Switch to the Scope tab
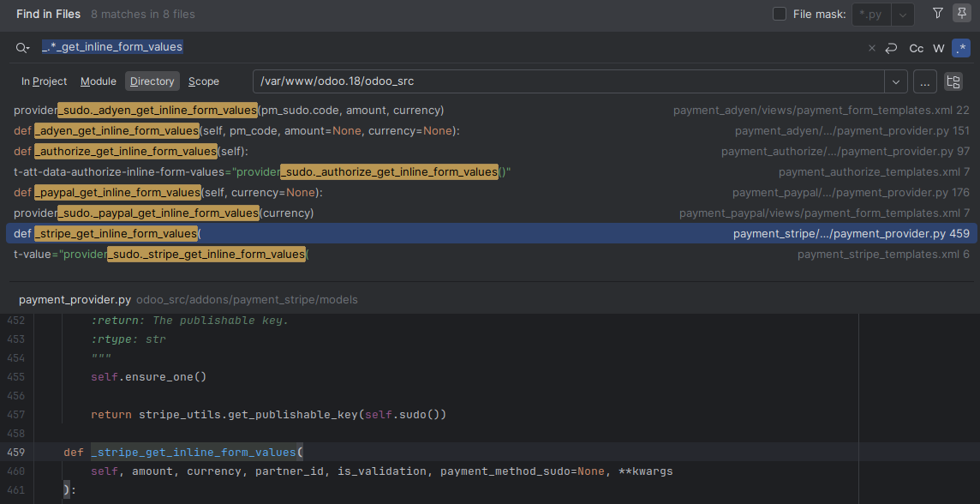Viewport: 980px width, 504px height. pos(204,81)
